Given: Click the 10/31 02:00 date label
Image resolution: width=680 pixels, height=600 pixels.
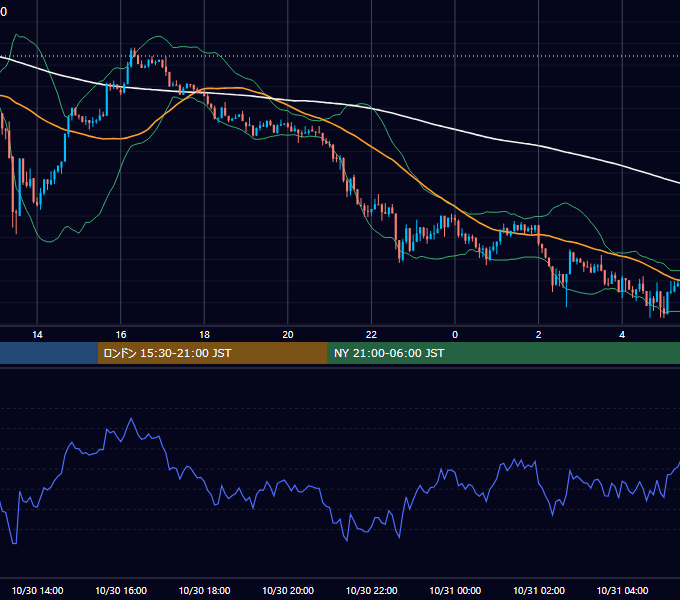Looking at the screenshot, I should click(x=539, y=590).
